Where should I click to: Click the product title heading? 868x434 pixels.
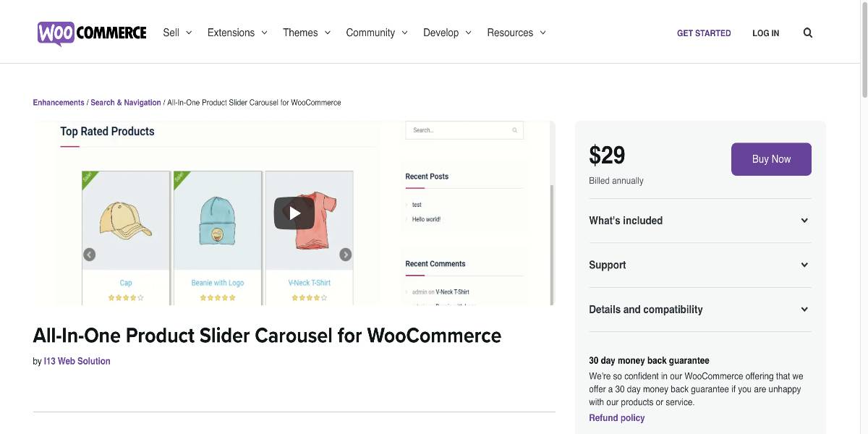click(x=267, y=336)
